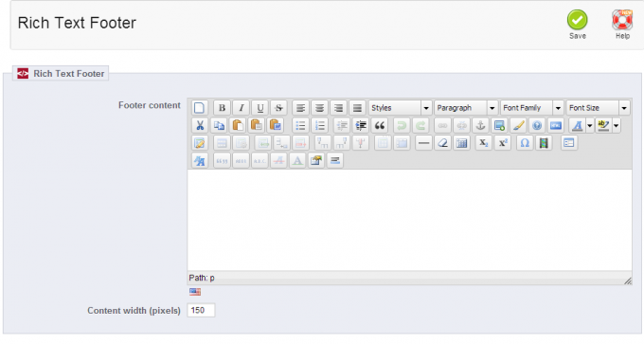
Task: Insert a special character Omega icon
Action: click(x=525, y=143)
